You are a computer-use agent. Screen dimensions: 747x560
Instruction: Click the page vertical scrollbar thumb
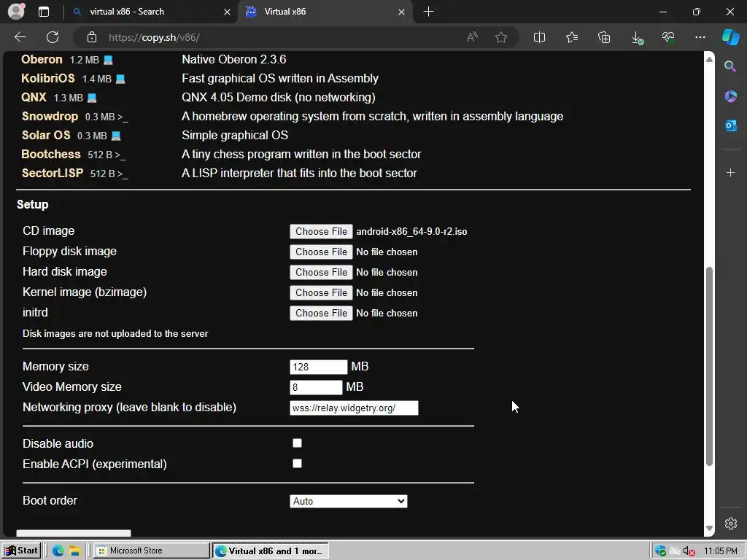click(709, 366)
